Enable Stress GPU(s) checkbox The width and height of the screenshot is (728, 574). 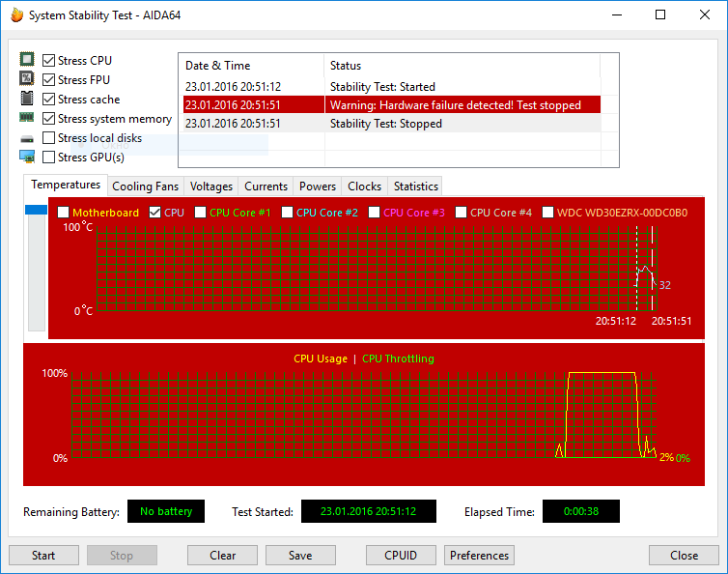click(x=48, y=158)
